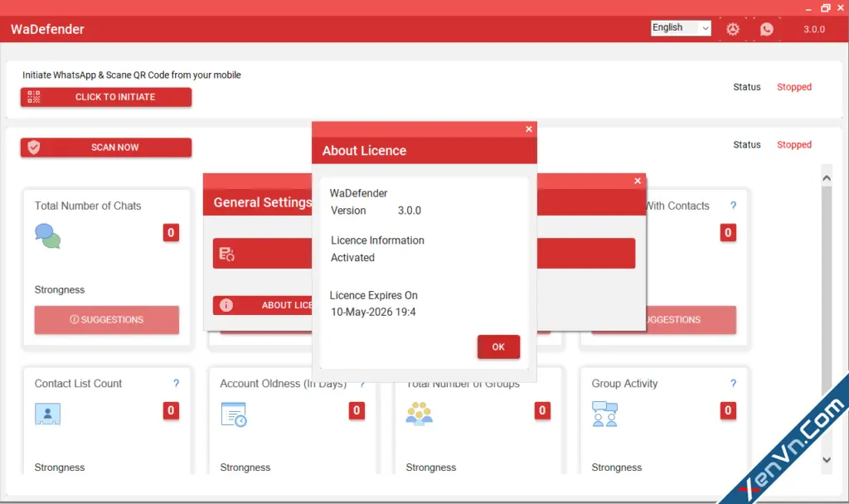The height and width of the screenshot is (504, 849).
Task: Click the Activated licence text
Action: click(353, 258)
